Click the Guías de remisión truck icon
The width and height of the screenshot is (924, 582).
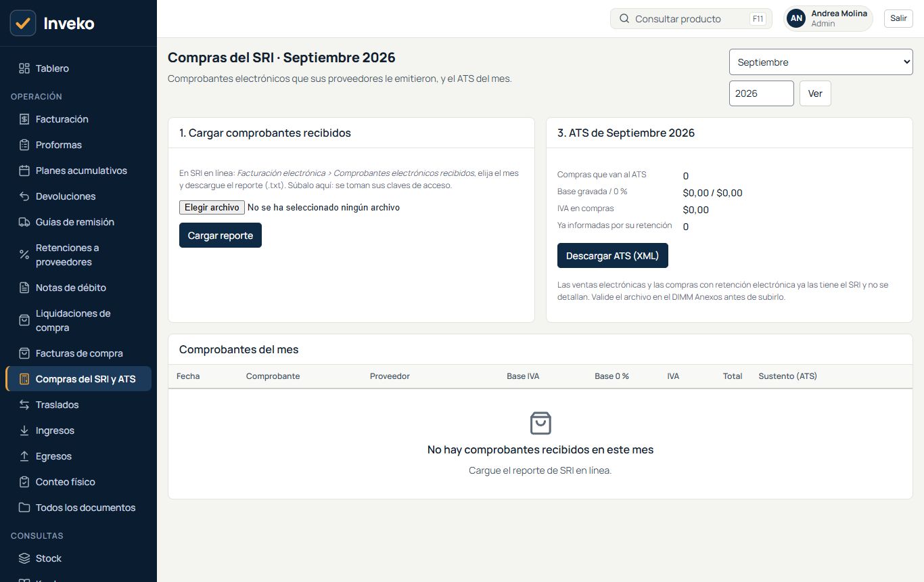pos(24,222)
